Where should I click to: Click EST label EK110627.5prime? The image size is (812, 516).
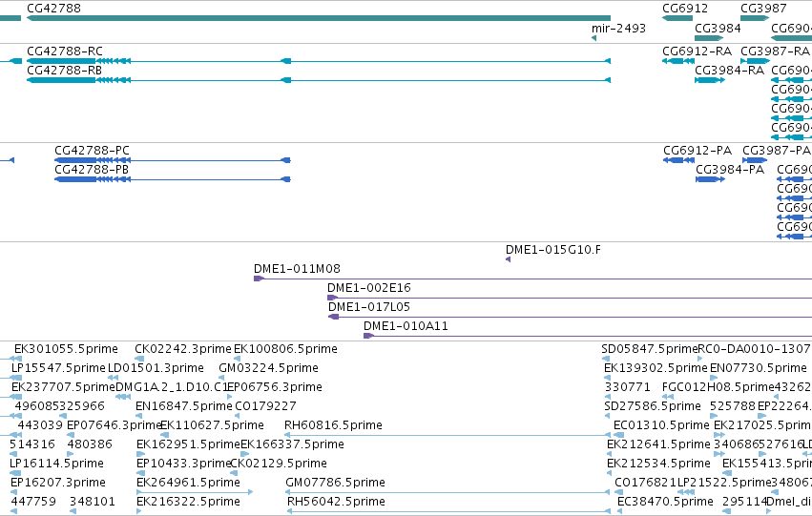point(213,425)
